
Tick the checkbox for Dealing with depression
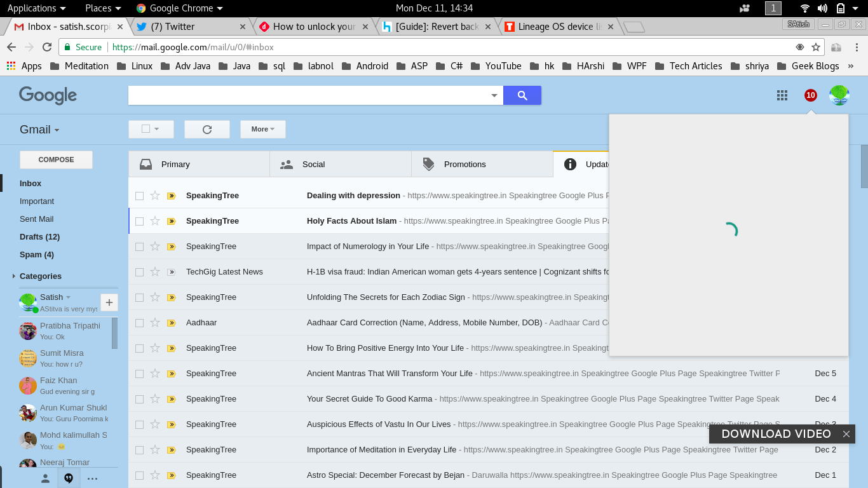[139, 196]
